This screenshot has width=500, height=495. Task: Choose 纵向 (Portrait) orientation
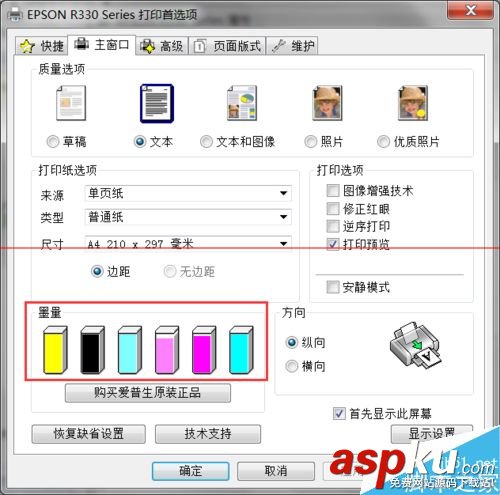click(292, 342)
